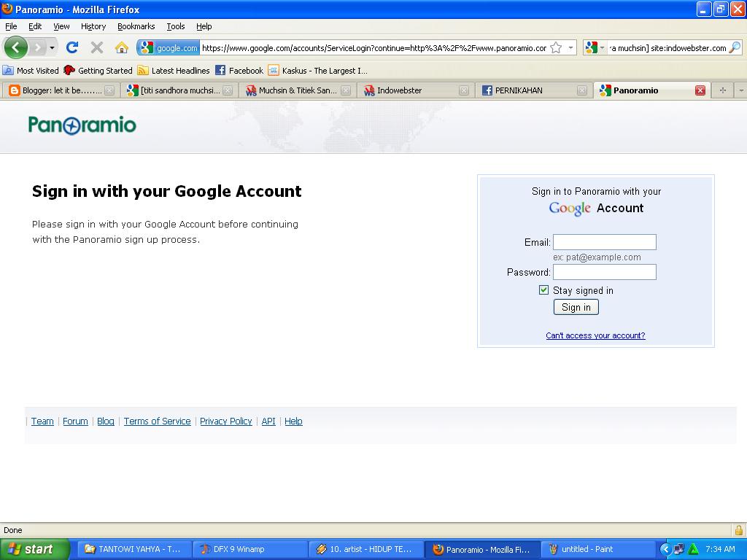This screenshot has height=560, width=747.
Task: Click the search box text field
Action: tap(667, 47)
